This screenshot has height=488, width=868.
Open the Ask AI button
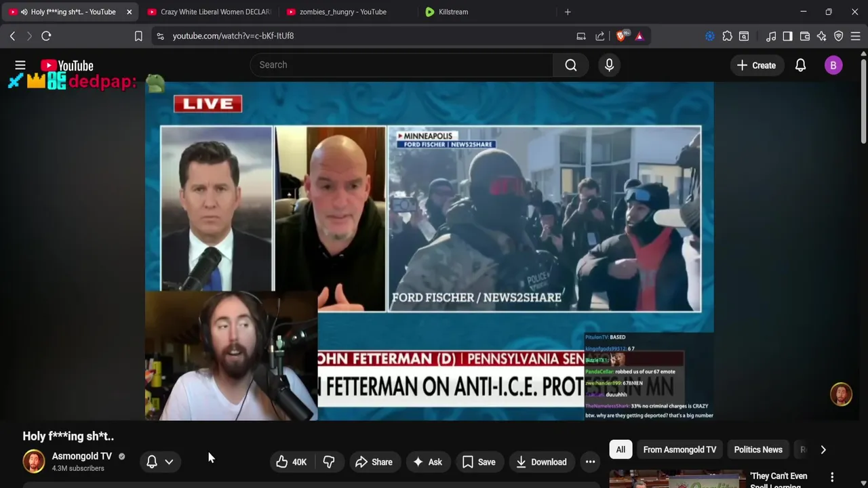click(427, 462)
